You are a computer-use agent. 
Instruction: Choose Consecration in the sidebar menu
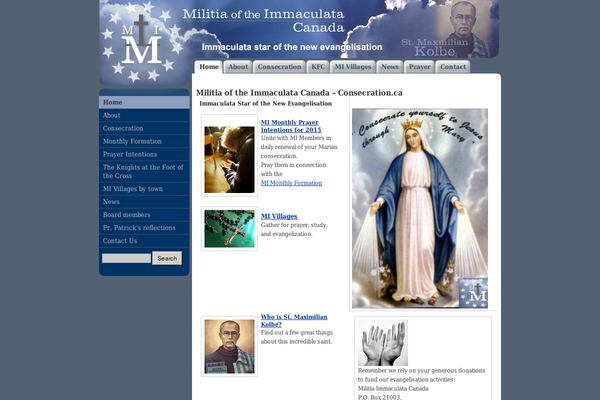(144, 128)
